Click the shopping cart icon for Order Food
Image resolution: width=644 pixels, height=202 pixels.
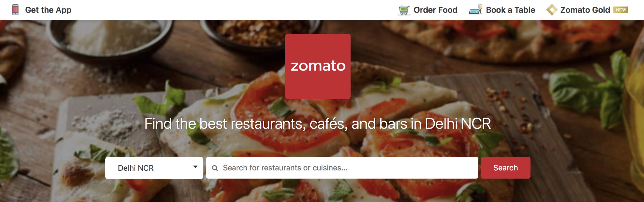coord(404,10)
